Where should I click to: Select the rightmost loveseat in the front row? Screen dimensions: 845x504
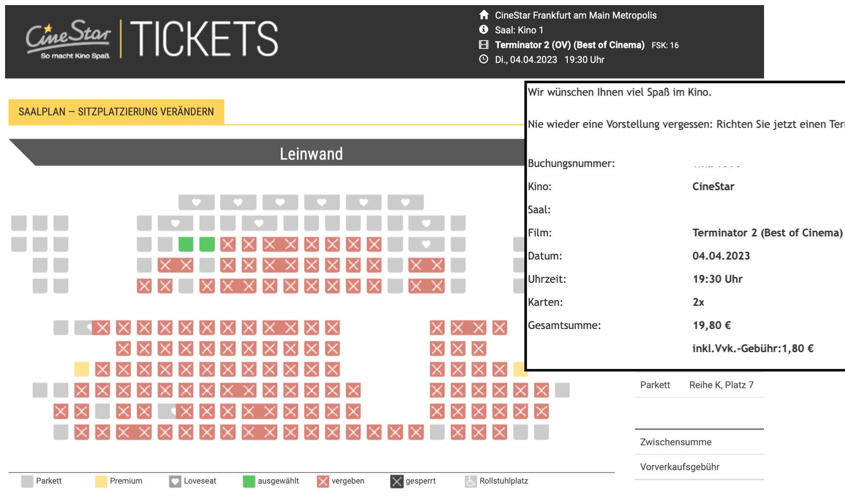pyautogui.click(x=405, y=202)
